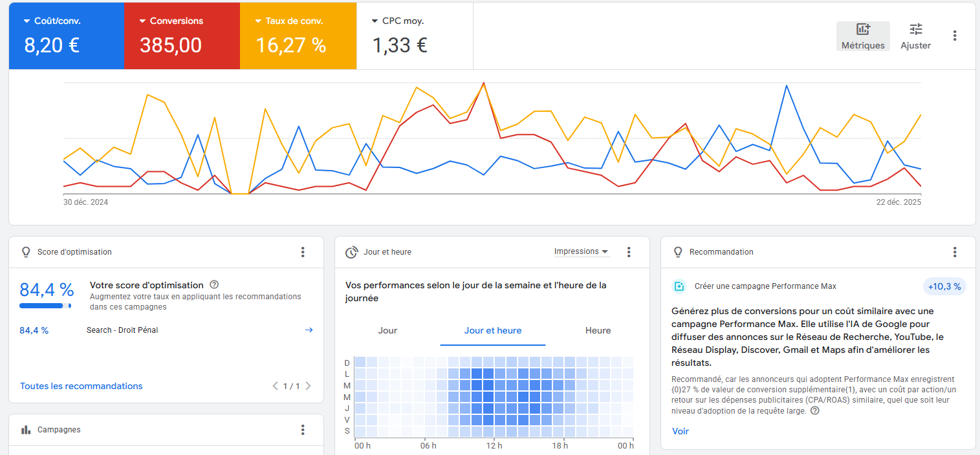Click the Campagnes card title
Screen dimensions: 980x455
[x=59, y=430]
